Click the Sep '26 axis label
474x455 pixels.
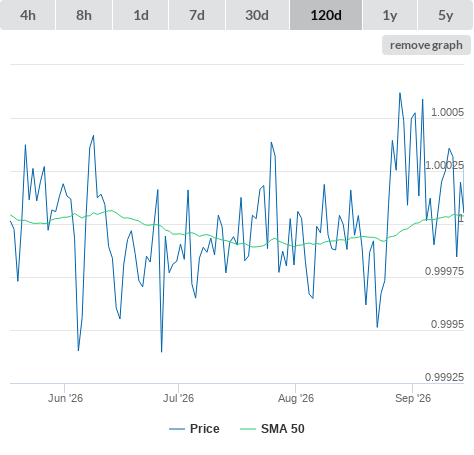(413, 398)
